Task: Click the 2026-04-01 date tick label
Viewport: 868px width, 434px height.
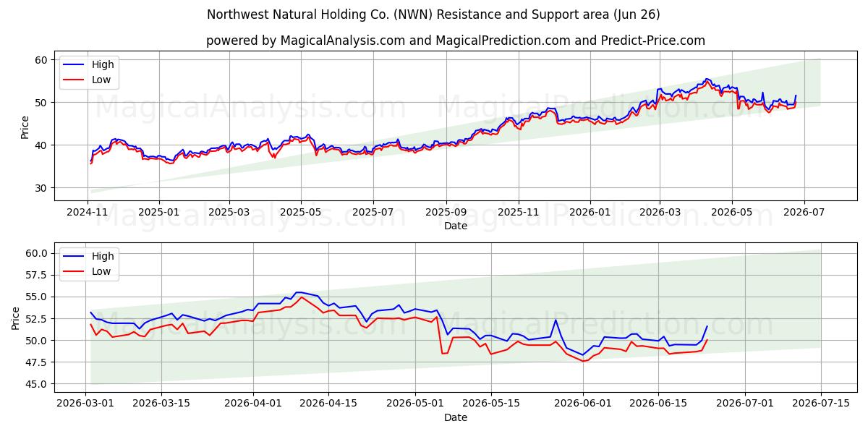Action: coord(253,404)
